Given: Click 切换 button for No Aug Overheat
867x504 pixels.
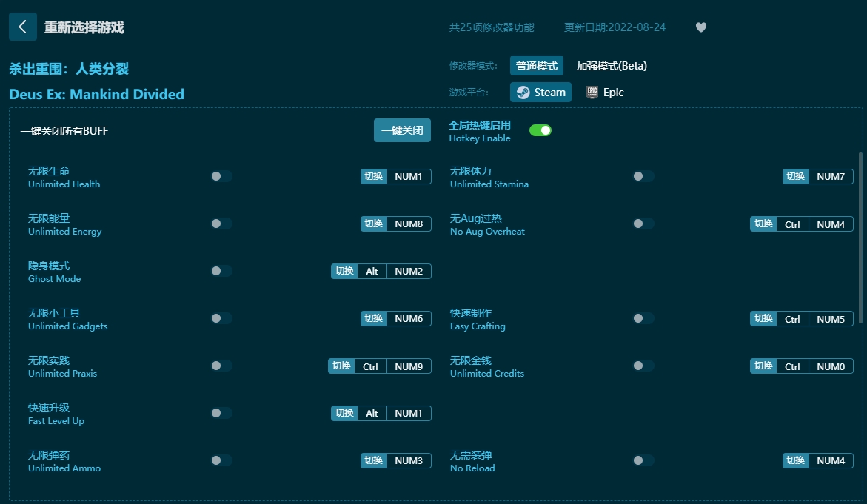Looking at the screenshot, I should (763, 224).
